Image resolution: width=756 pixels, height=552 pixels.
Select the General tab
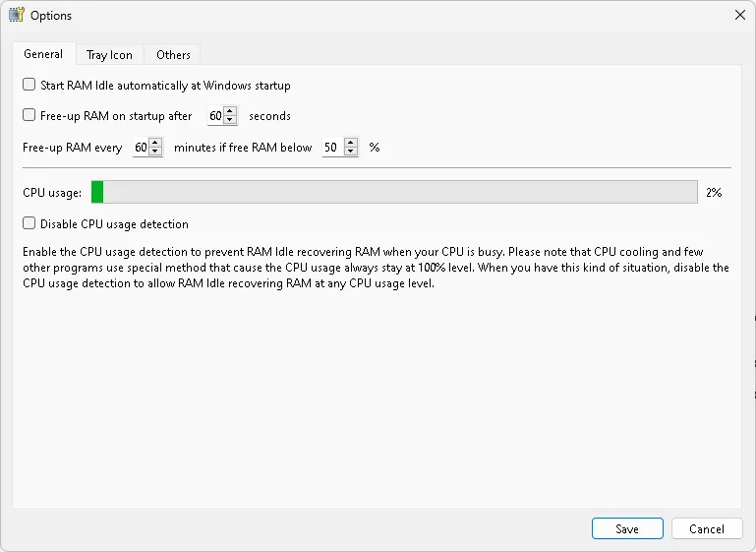point(43,54)
